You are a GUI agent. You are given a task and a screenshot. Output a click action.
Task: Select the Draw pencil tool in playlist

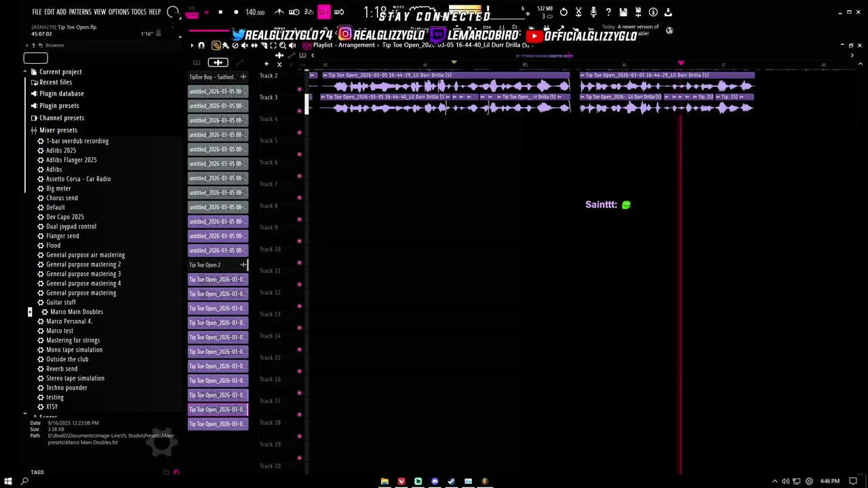tap(216, 45)
